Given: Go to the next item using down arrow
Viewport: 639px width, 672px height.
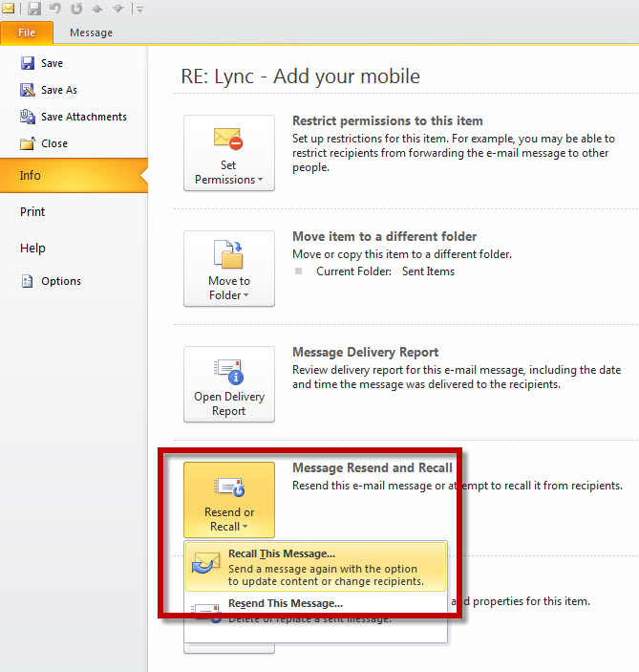Looking at the screenshot, I should 117,9.
